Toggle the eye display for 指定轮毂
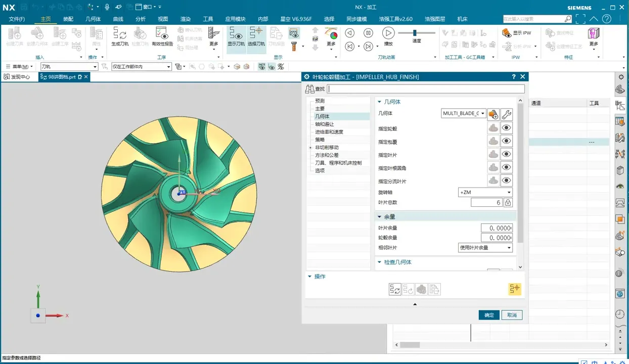Image resolution: width=629 pixels, height=364 pixels. tap(506, 128)
